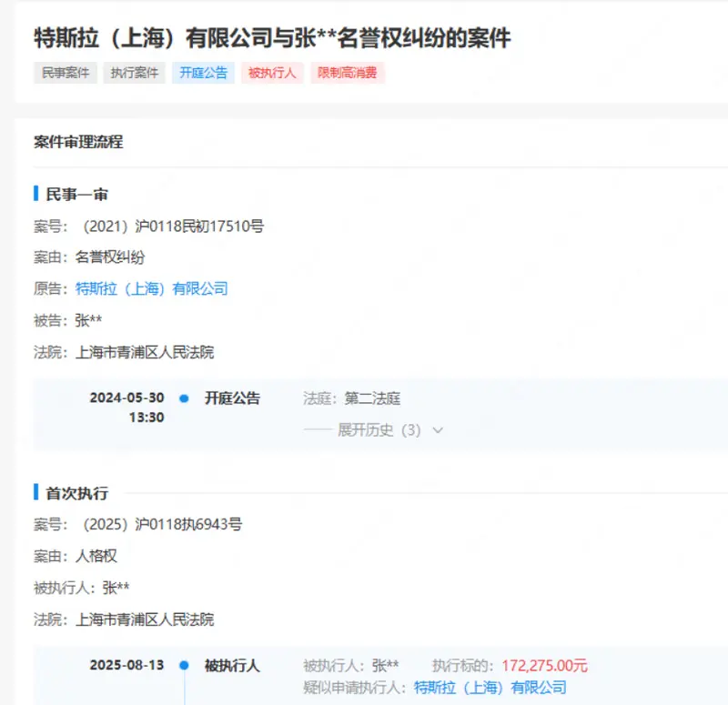This screenshot has height=705, width=728.
Task: Click the 执行案件 tag
Action: point(133,73)
